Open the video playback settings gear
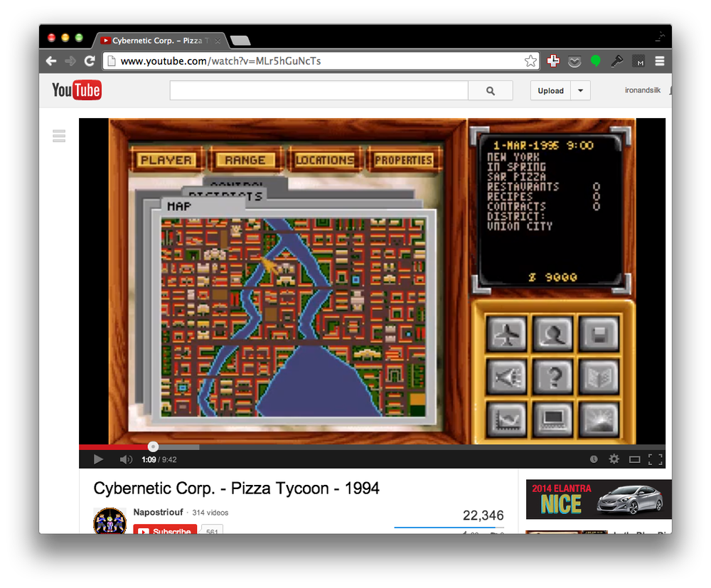This screenshot has height=588, width=711. 614,459
